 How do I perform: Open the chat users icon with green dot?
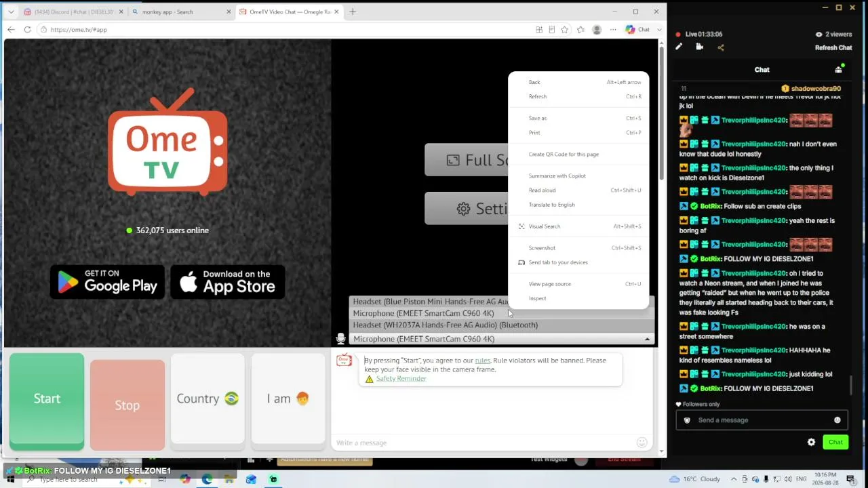pyautogui.click(x=839, y=69)
